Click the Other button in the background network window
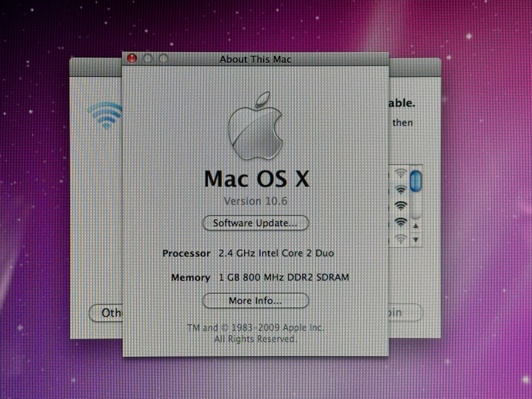 (106, 313)
